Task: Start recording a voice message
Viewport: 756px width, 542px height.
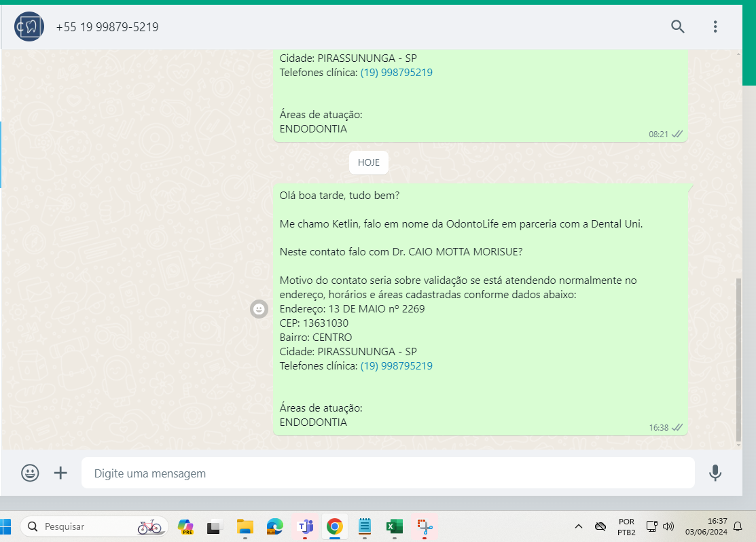Action: pos(715,473)
